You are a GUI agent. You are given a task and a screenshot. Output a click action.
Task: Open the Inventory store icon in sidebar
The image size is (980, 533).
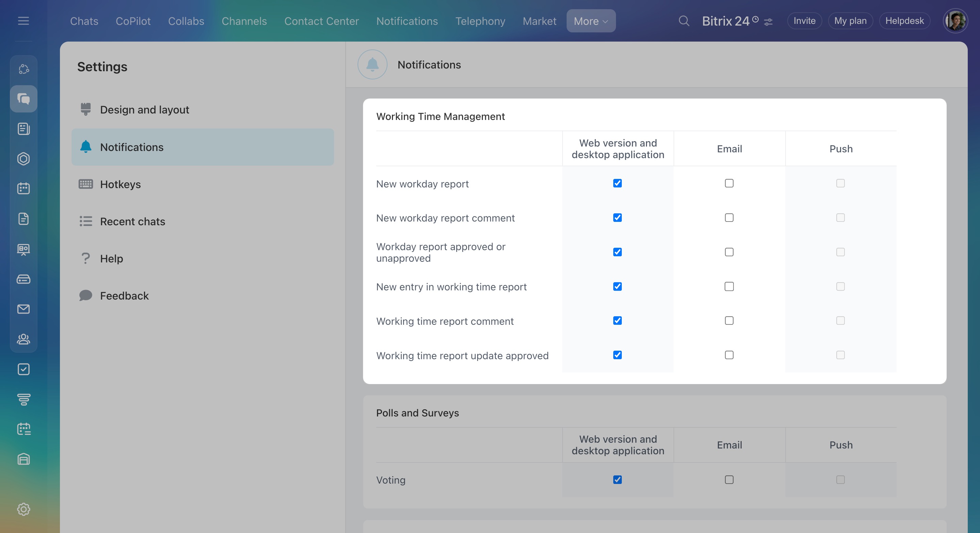pos(23,459)
